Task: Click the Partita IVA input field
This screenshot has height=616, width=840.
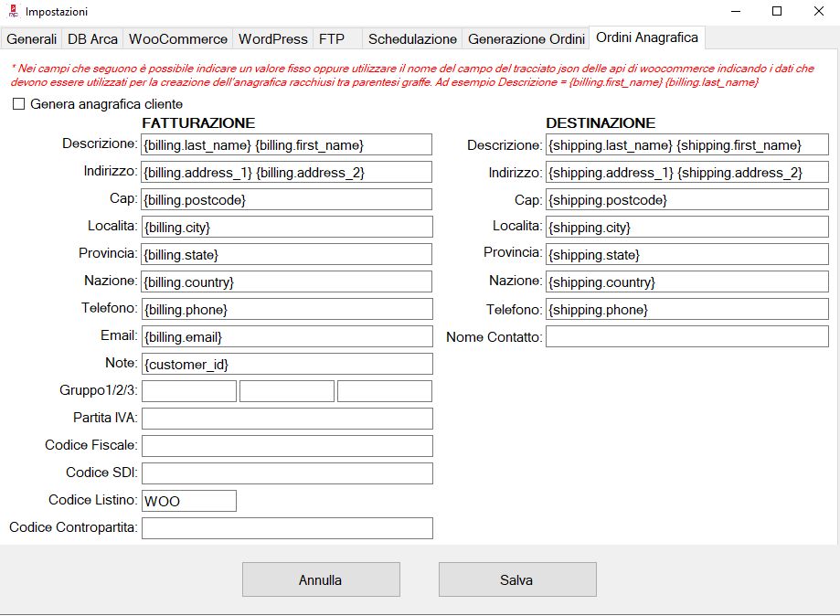Action: 287,419
